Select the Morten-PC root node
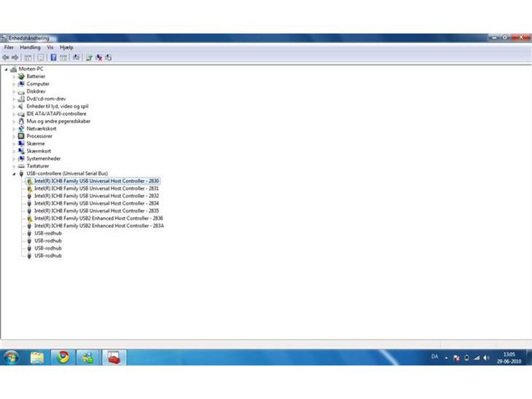Image resolution: width=532 pixels, height=399 pixels. pos(31,69)
